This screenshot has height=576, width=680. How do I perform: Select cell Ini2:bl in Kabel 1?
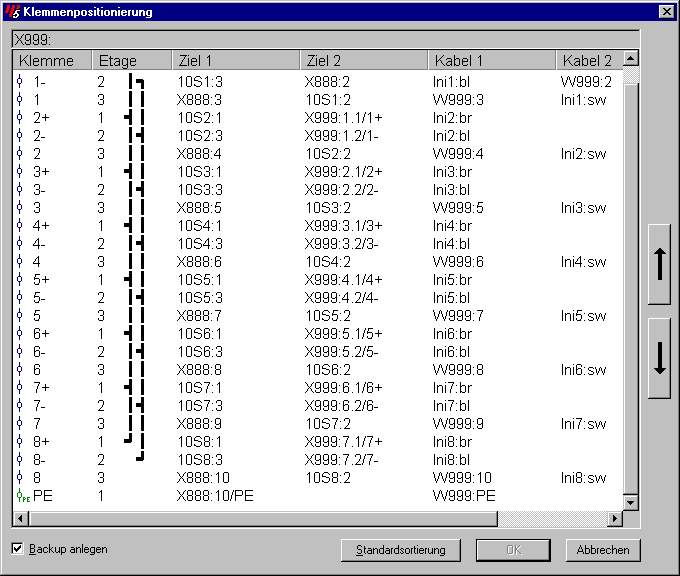tap(451, 136)
